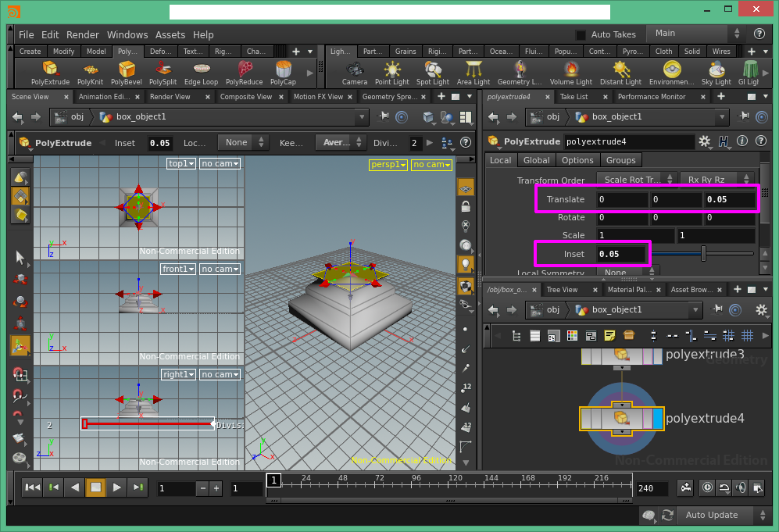Add a Sky Light from the shelf
779x532 pixels.
pyautogui.click(x=716, y=73)
